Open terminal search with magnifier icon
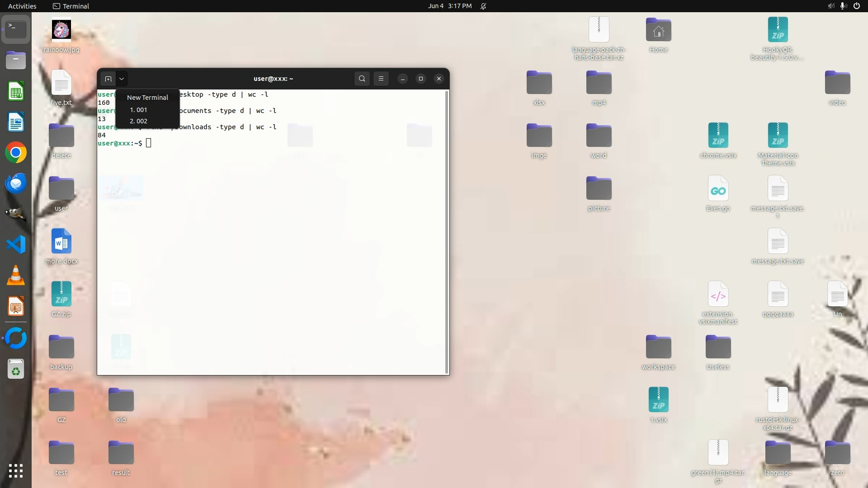Viewport: 868px width, 488px height. [x=362, y=79]
